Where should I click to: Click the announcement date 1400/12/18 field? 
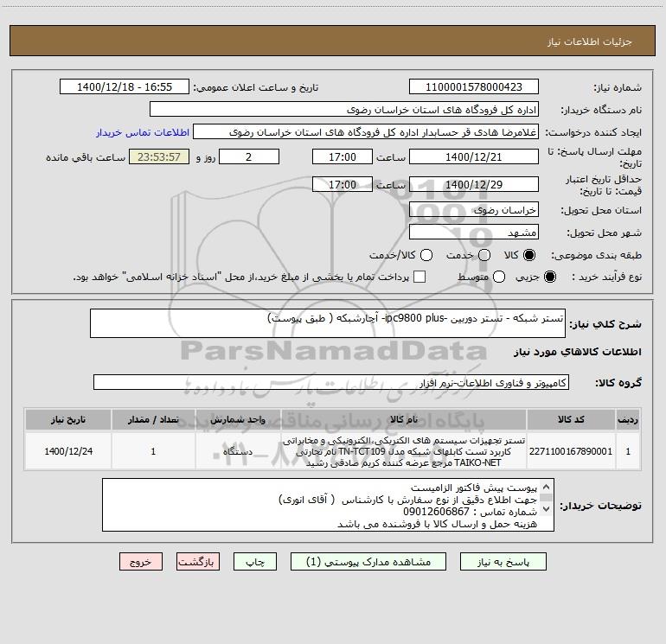click(x=125, y=87)
